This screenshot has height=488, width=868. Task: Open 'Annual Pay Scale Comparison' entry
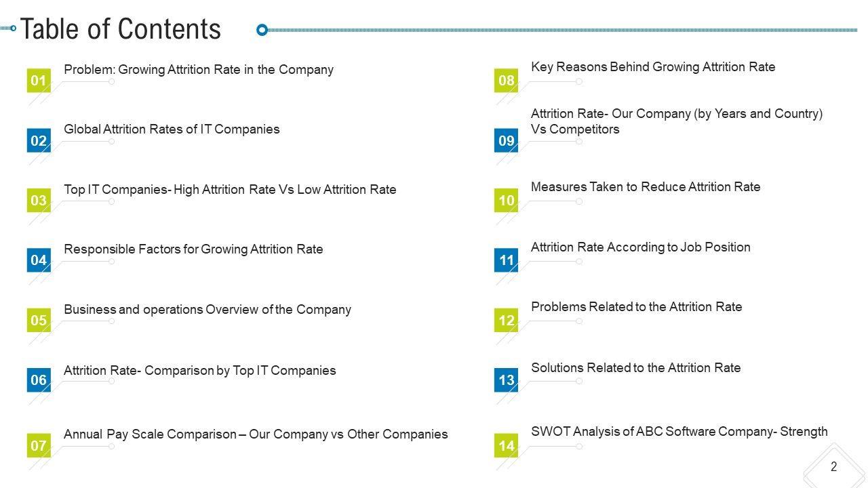[255, 434]
